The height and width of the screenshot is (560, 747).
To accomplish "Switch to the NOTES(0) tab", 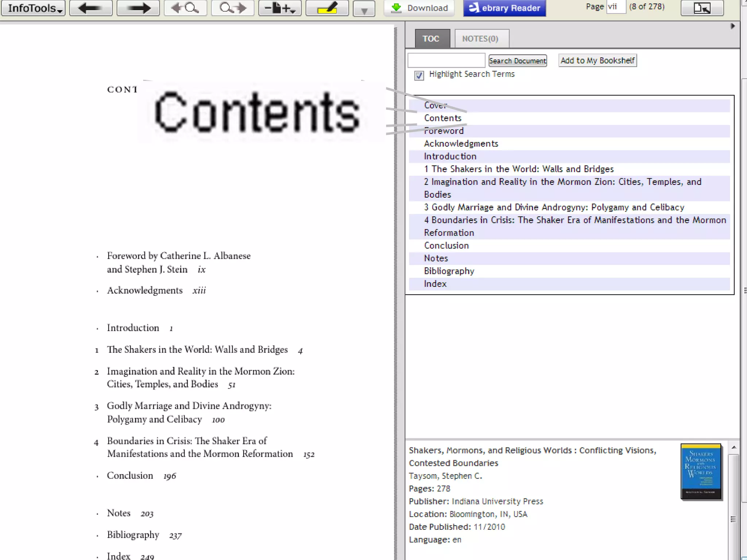I will (481, 39).
